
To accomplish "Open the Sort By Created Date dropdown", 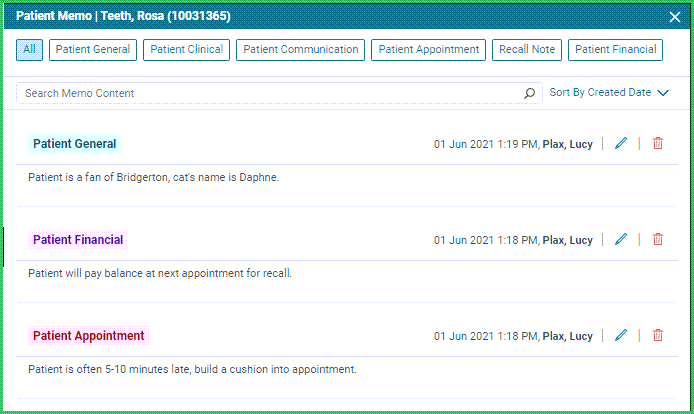I will coord(609,93).
